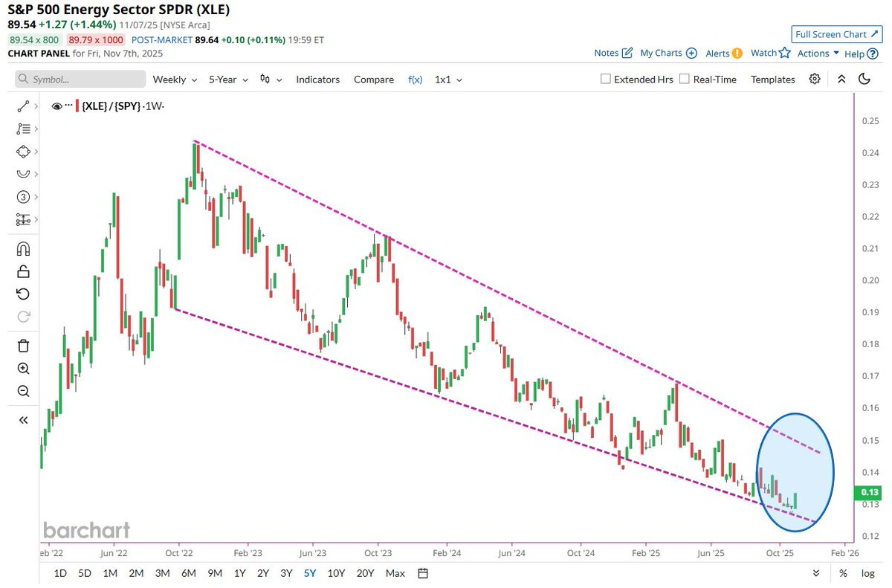
Task: Click Full Screen Chart button
Action: (x=836, y=34)
